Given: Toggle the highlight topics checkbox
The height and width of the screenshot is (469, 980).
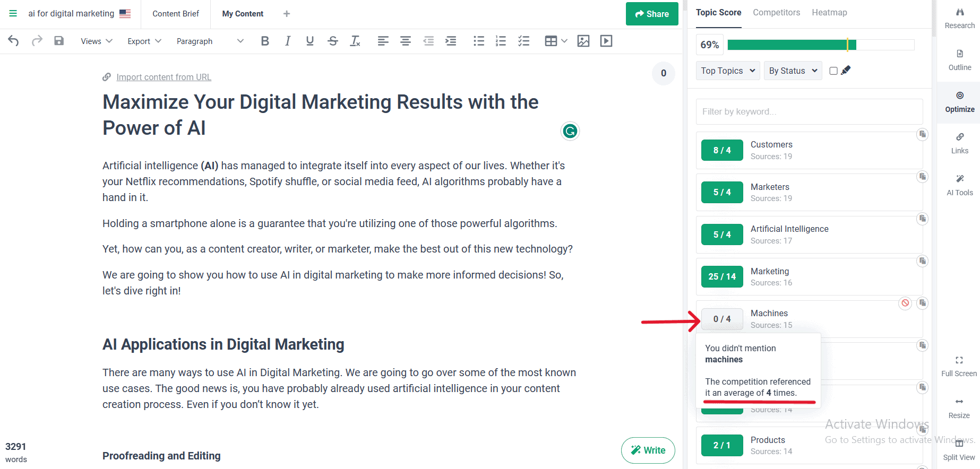Looking at the screenshot, I should click(x=833, y=71).
